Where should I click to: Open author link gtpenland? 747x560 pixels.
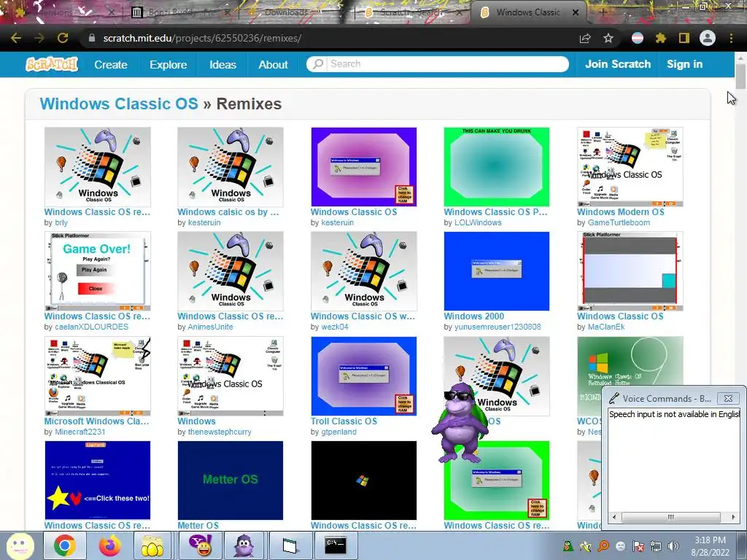(338, 432)
